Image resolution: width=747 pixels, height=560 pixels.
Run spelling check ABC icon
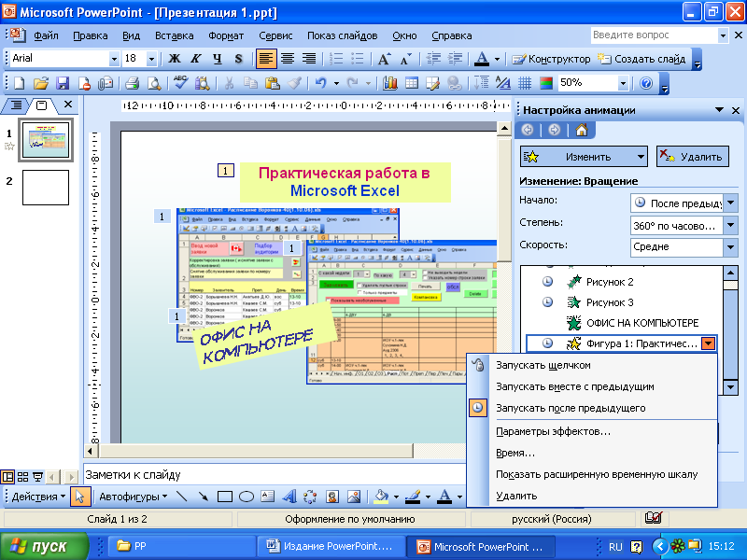[x=180, y=83]
